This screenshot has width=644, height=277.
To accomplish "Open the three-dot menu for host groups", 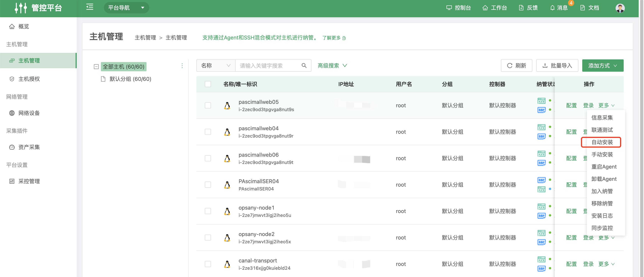I will pos(182,66).
